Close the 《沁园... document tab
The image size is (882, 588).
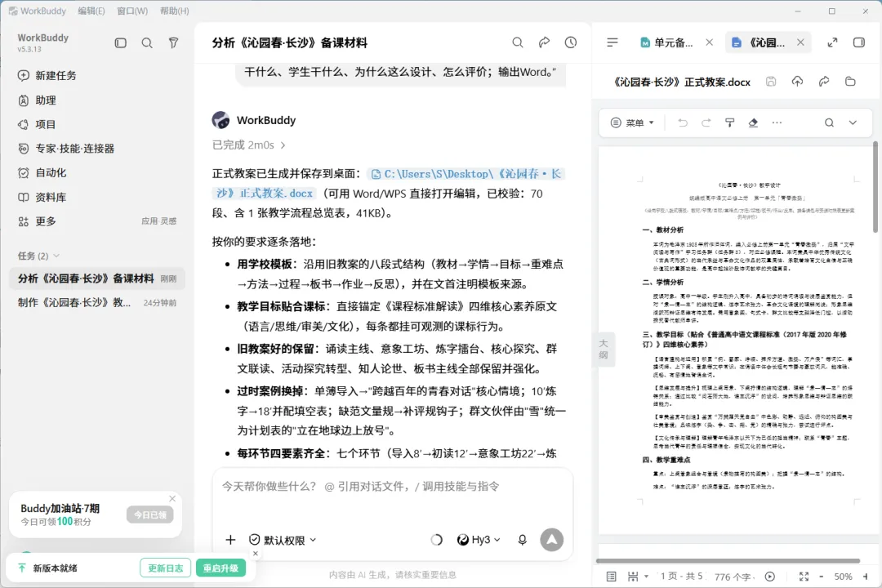(800, 42)
